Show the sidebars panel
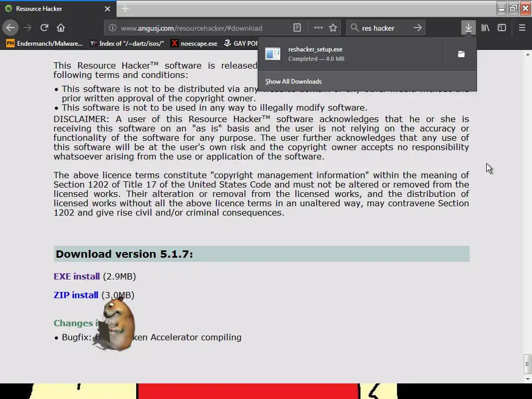 pos(502,28)
